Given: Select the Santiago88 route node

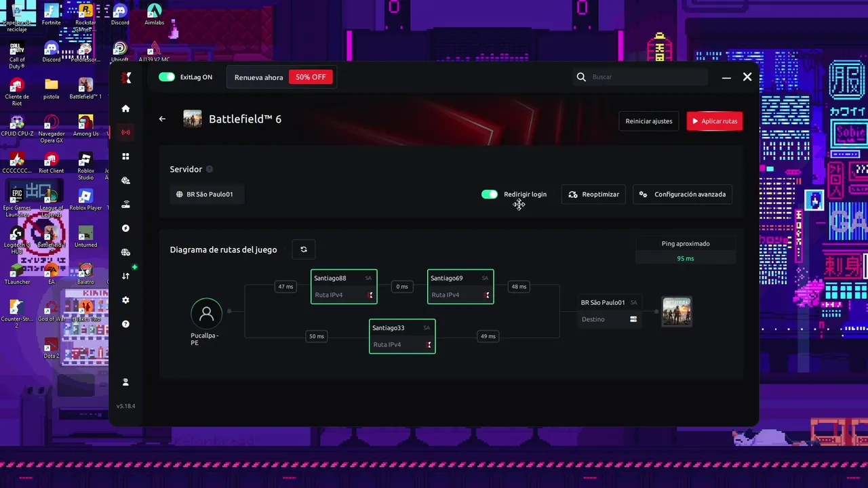Looking at the screenshot, I should coord(344,287).
